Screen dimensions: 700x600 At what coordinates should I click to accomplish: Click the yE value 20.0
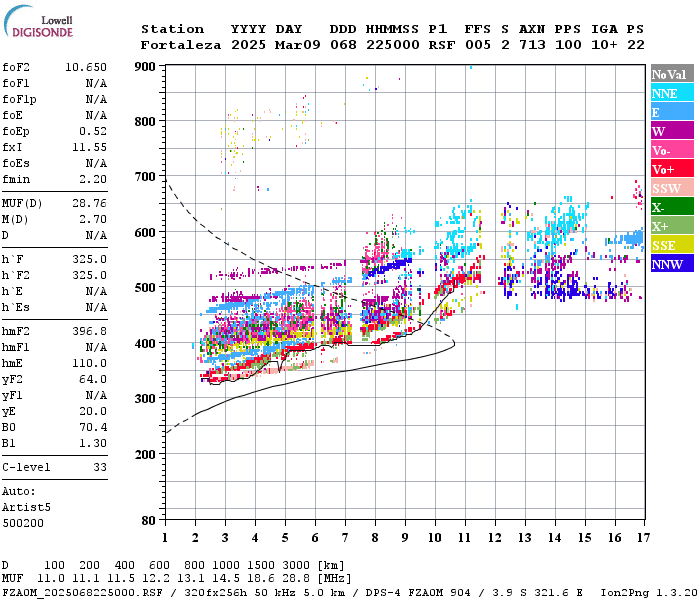click(93, 411)
